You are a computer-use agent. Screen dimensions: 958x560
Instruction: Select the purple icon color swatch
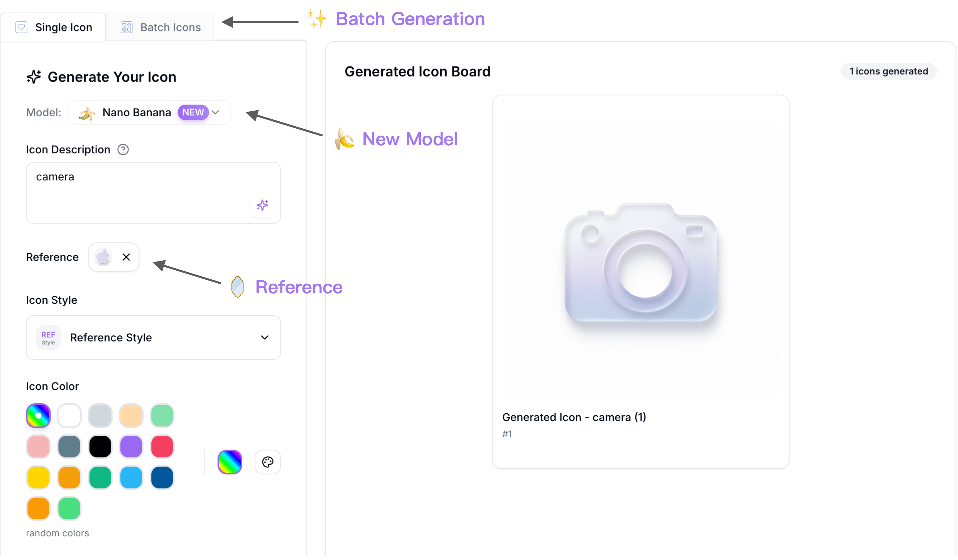click(x=131, y=446)
